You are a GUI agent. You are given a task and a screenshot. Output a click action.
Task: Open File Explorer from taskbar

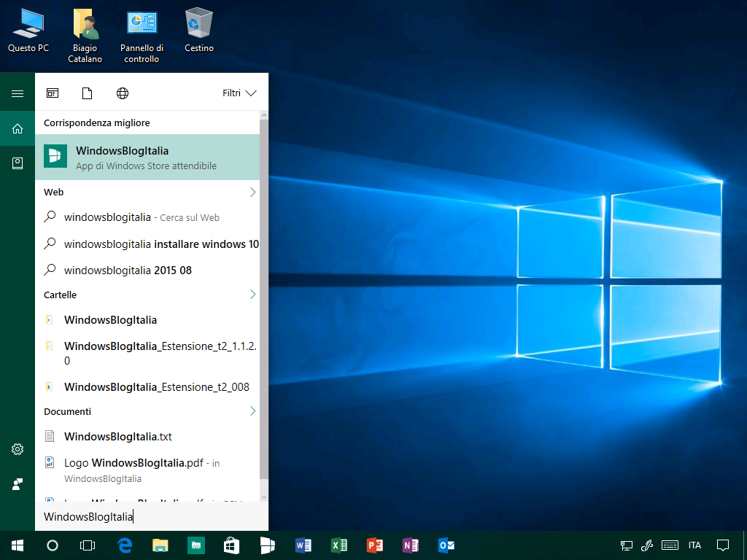pos(160,545)
